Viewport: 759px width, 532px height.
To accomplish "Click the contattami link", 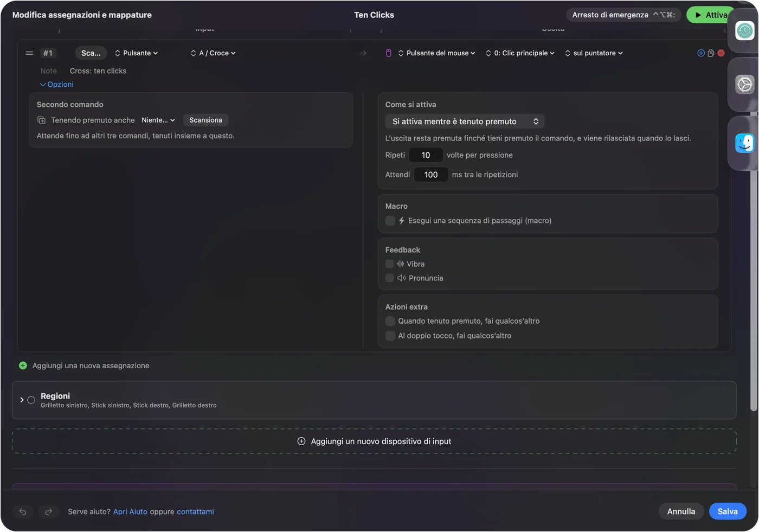I will click(x=195, y=511).
